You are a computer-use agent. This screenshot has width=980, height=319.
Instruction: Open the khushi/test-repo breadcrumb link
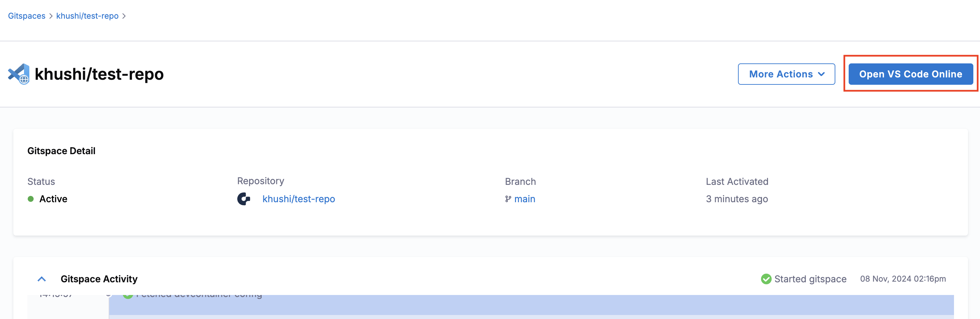(87, 16)
